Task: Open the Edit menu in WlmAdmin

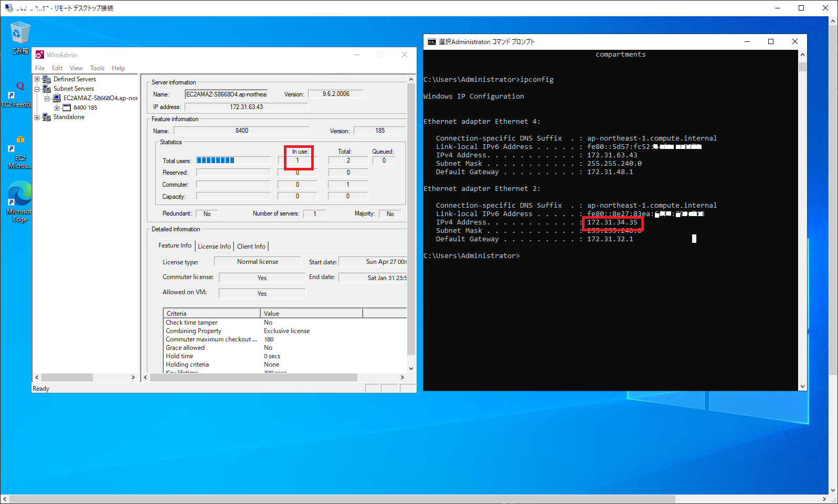Action: point(57,68)
